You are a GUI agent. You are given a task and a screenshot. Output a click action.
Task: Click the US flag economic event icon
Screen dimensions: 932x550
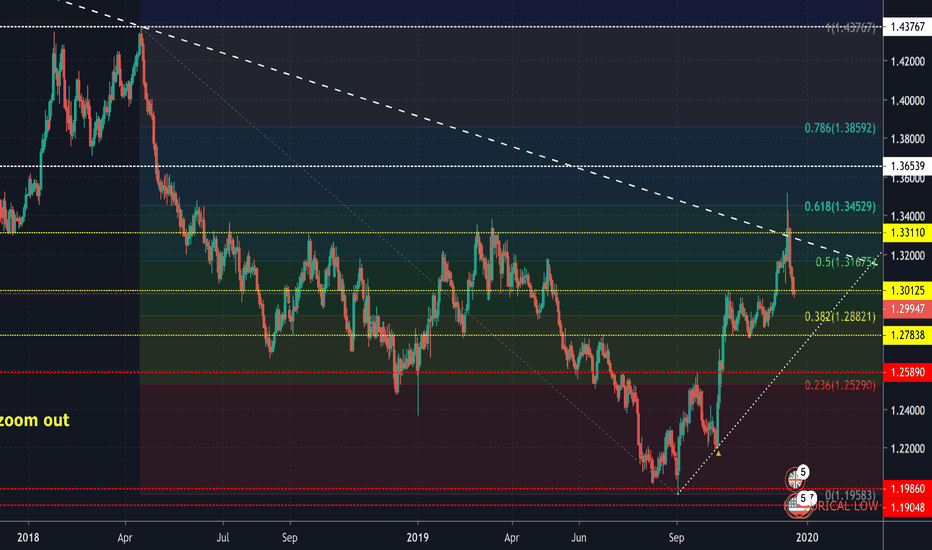coord(796,505)
